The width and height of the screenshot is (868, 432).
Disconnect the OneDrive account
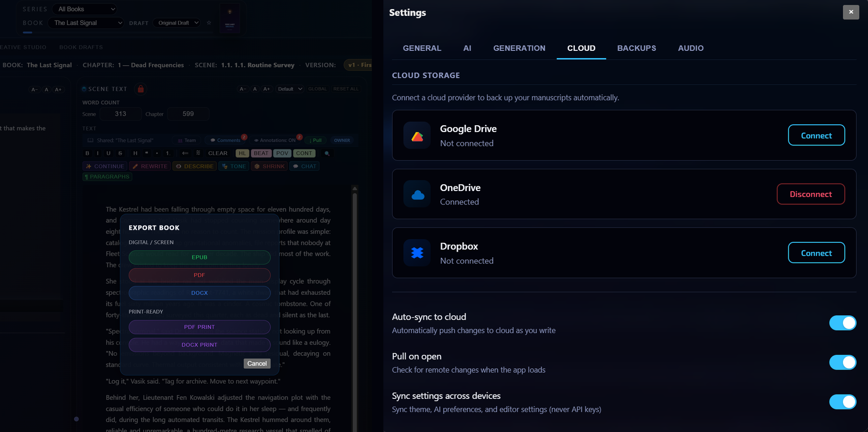(810, 194)
